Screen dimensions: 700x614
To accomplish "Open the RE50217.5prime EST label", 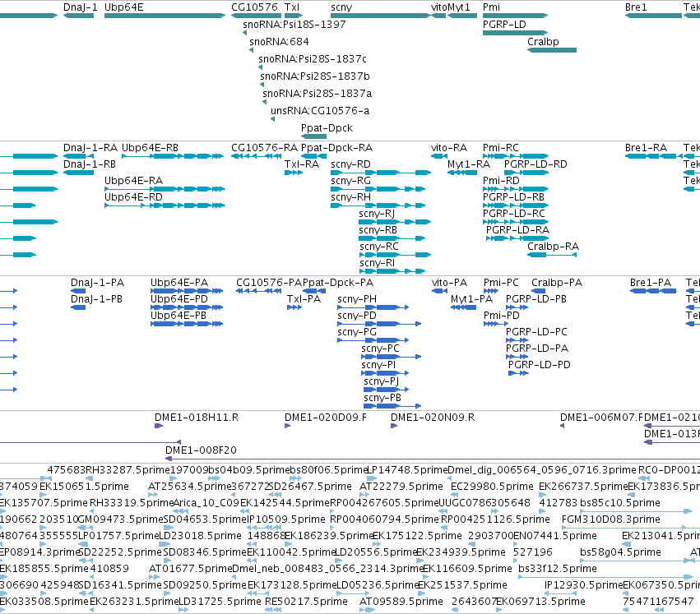I will (x=306, y=602).
